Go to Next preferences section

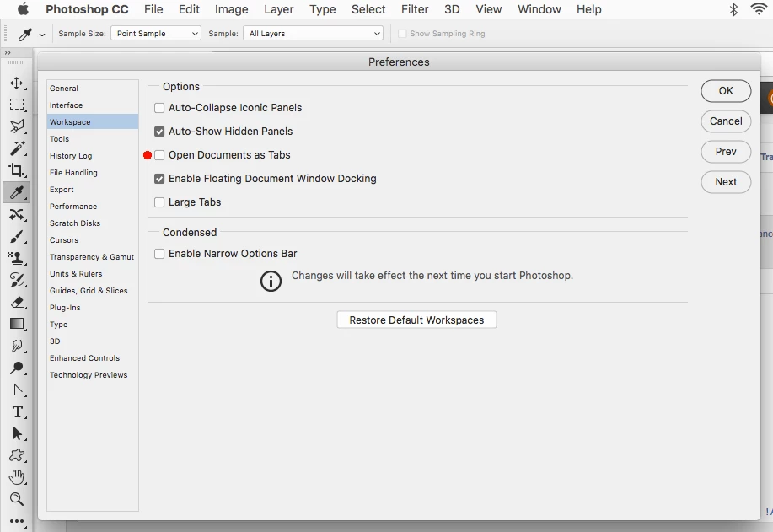(726, 182)
